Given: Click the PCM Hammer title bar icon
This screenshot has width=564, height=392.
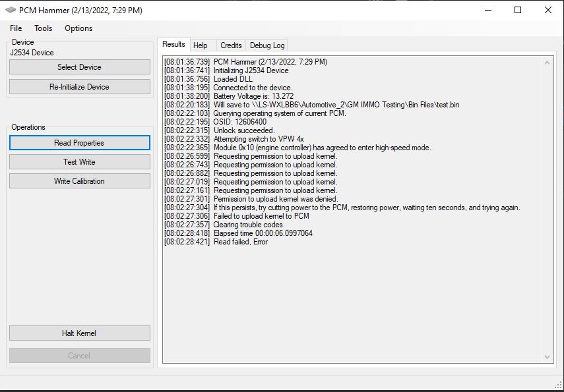Looking at the screenshot, I should pos(11,10).
